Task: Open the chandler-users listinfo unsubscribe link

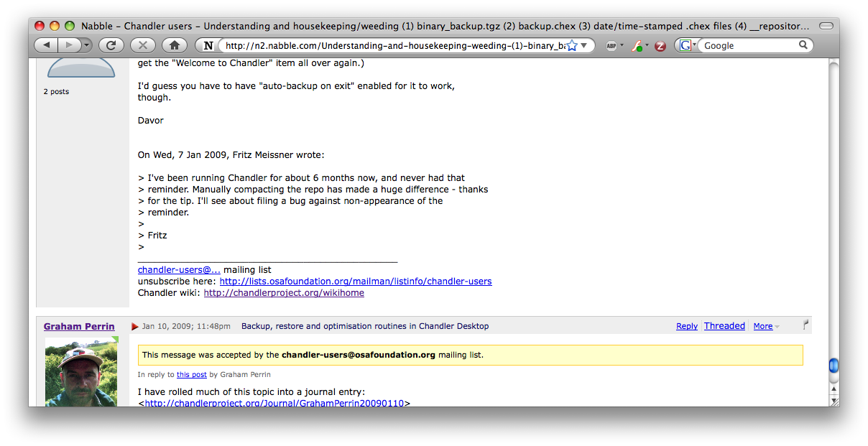Action: 355,282
